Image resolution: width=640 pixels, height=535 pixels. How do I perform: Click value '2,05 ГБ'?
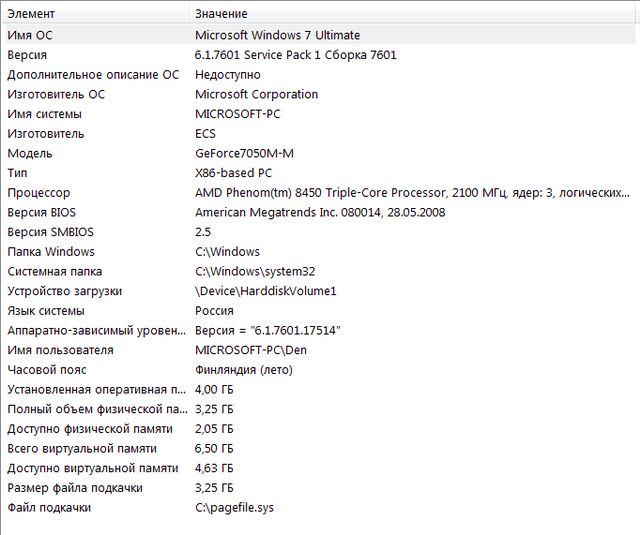tap(214, 429)
